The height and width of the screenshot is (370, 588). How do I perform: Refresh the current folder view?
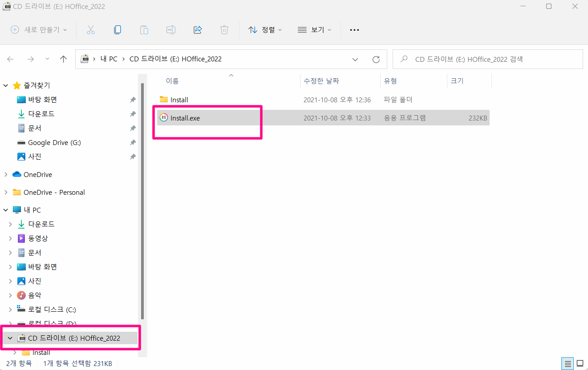(x=376, y=59)
